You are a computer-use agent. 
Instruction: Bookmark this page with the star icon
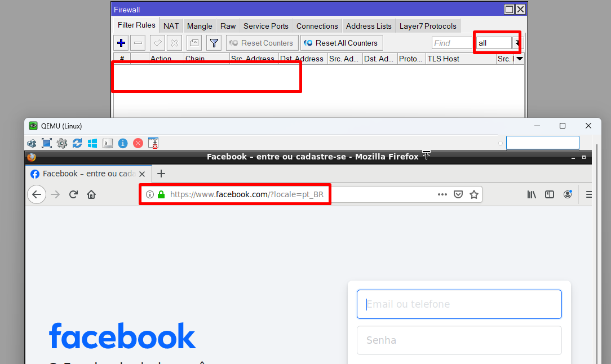click(x=474, y=194)
